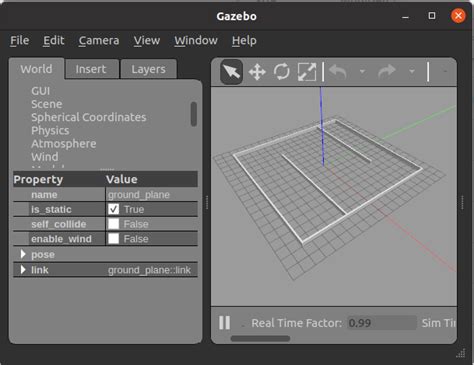Click the right panel splitter handle

coord(462,202)
